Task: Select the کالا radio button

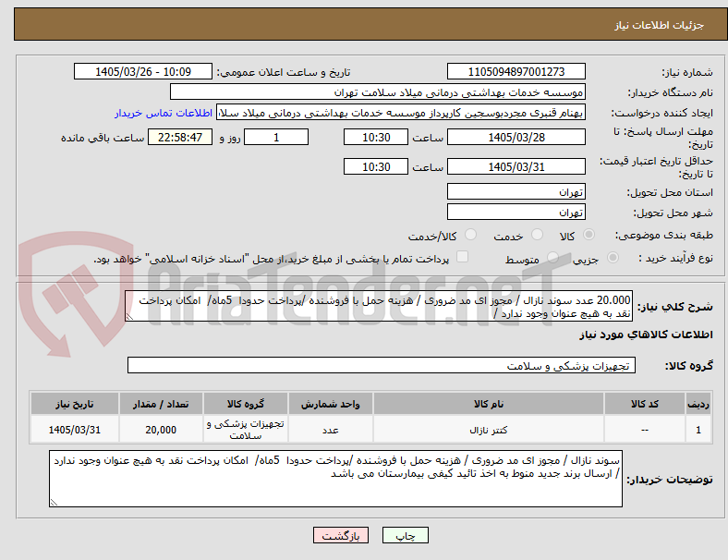Action: click(588, 235)
